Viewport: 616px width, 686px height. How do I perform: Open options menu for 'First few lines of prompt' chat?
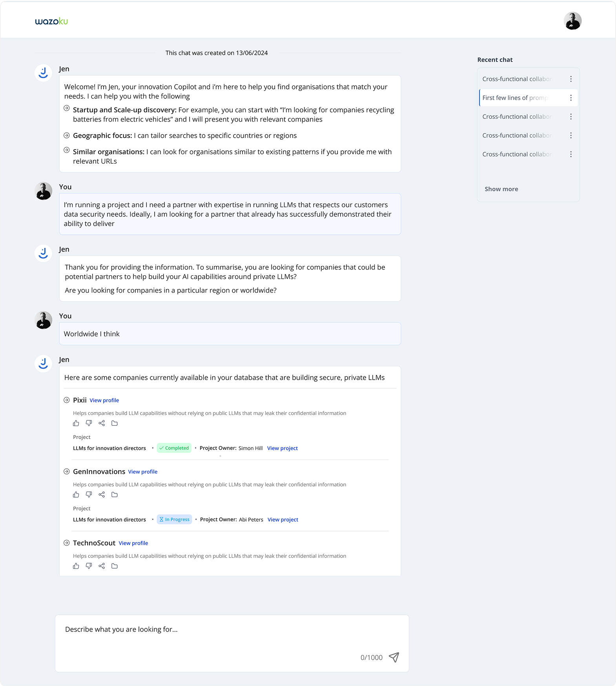(571, 98)
